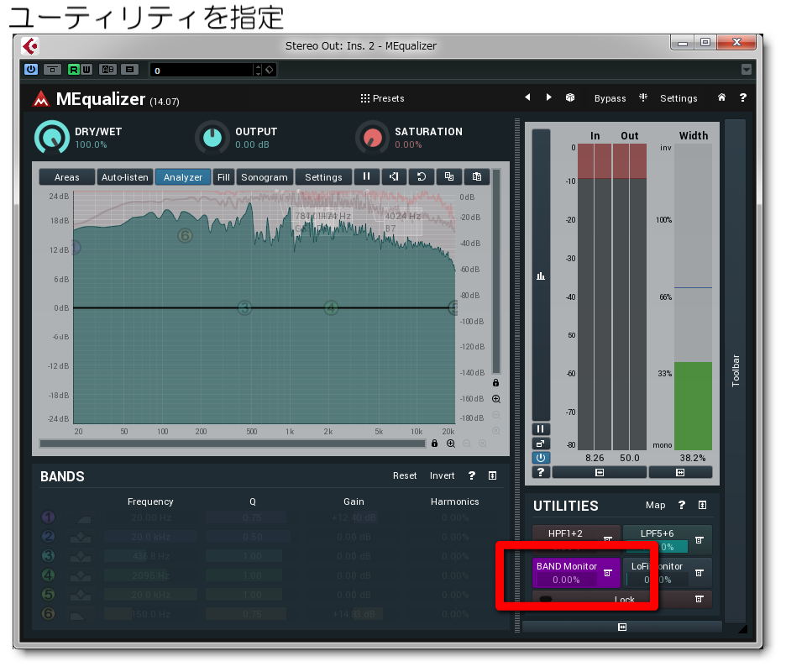Click the SATURATION knob
Screen dimensions: 786x672
(373, 138)
